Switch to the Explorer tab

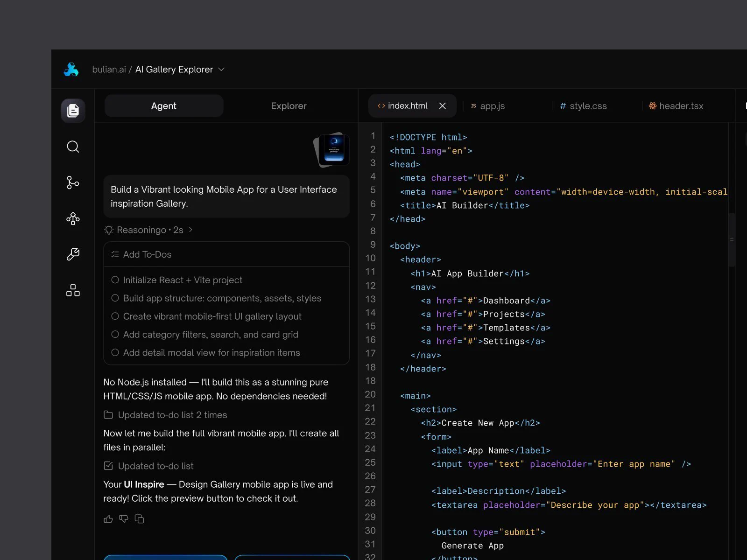[x=289, y=106]
